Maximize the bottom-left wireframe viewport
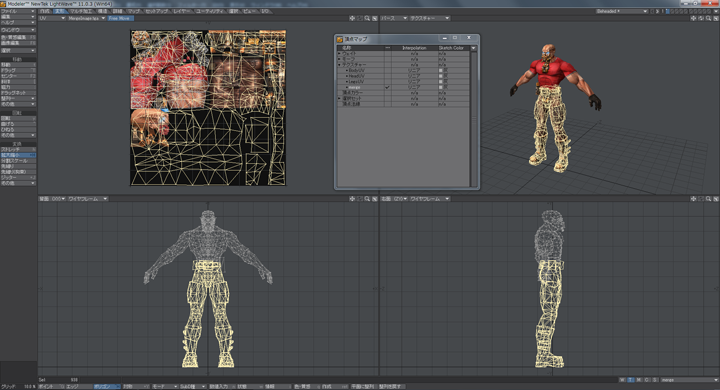This screenshot has width=720, height=390. point(375,199)
